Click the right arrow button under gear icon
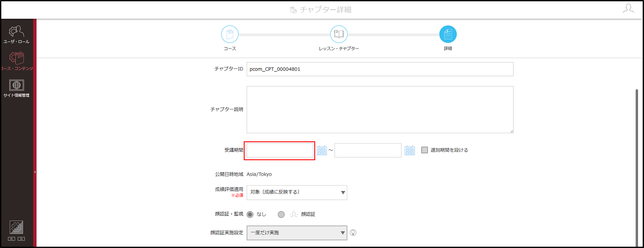 point(21,239)
